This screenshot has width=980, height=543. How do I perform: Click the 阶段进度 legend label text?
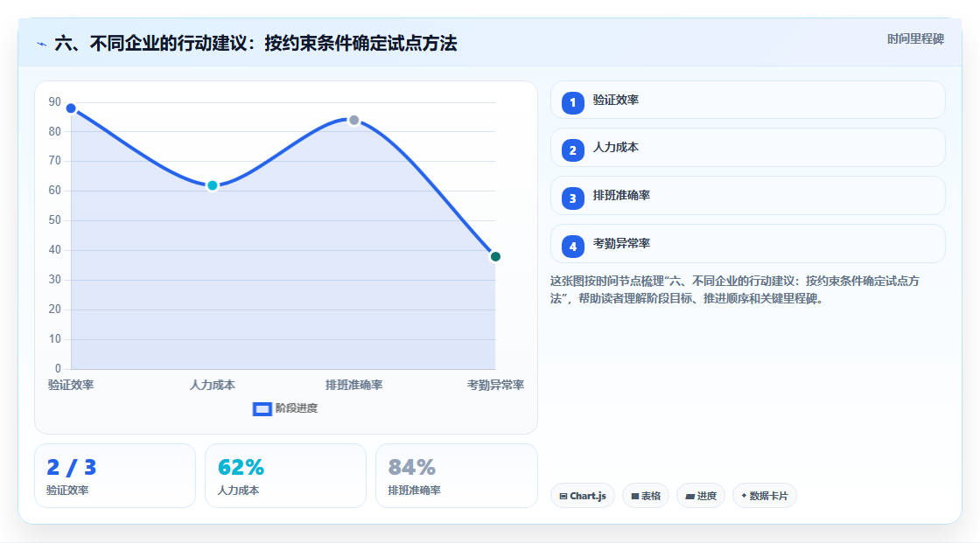(x=297, y=408)
